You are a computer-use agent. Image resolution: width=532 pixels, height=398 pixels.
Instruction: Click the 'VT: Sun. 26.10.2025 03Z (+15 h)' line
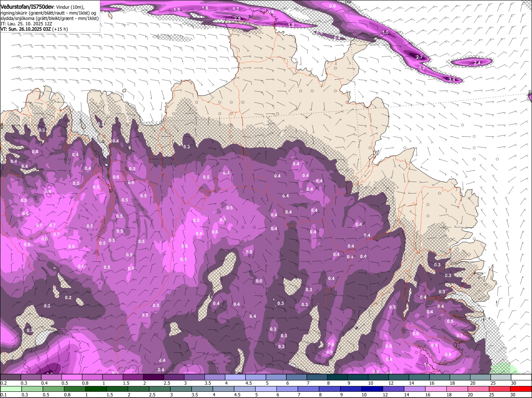(34, 29)
